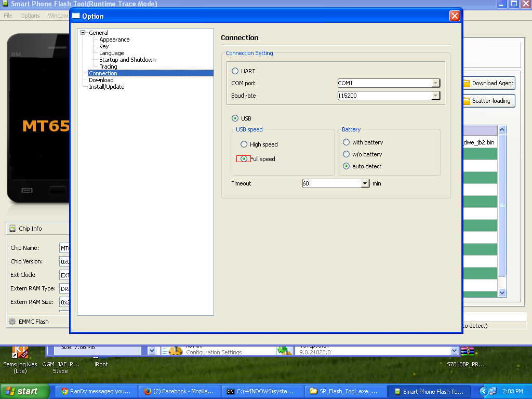Click the EMMC Flash gear icon
Screen dimensions: 532x399
tap(12, 322)
